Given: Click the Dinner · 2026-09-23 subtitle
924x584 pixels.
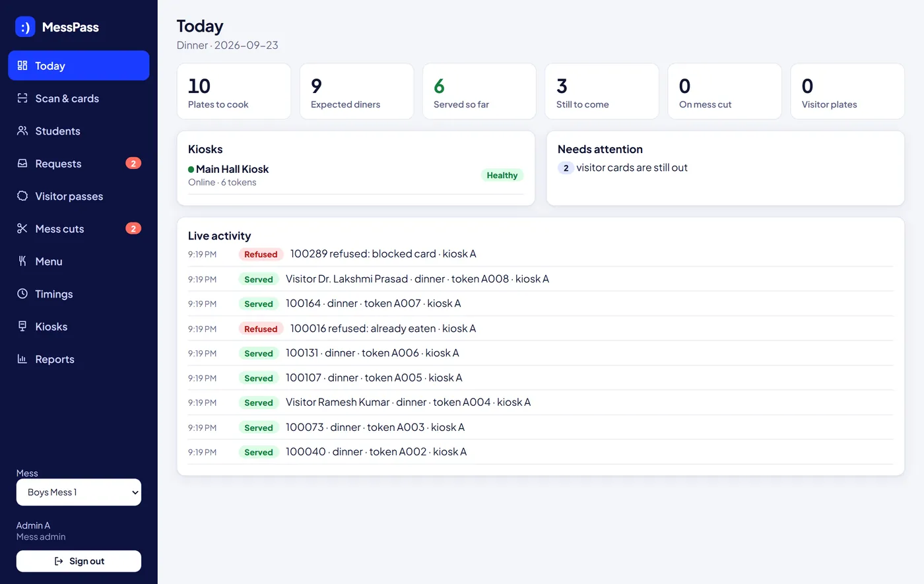Looking at the screenshot, I should coord(228,45).
